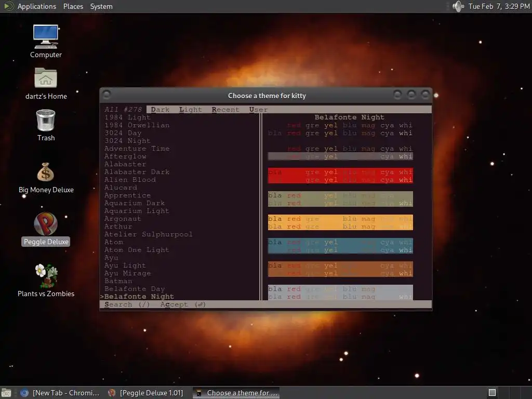Click the kitty window menu button at left of title bar

(107, 95)
